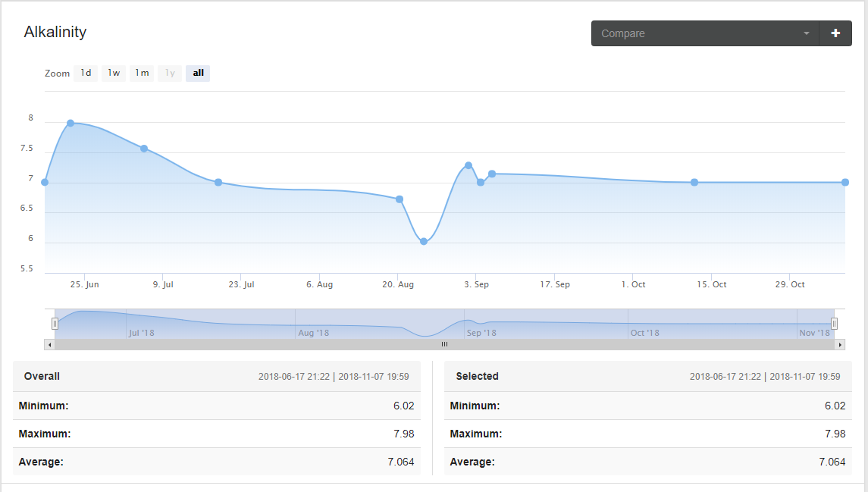Click the peak data point near 8
Viewport: 868px width, 492px height.
[x=71, y=123]
